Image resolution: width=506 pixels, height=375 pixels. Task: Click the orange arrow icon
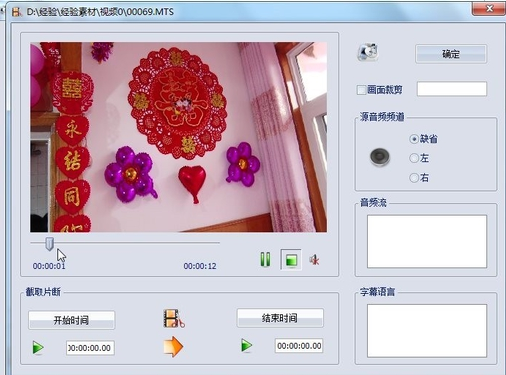173,347
